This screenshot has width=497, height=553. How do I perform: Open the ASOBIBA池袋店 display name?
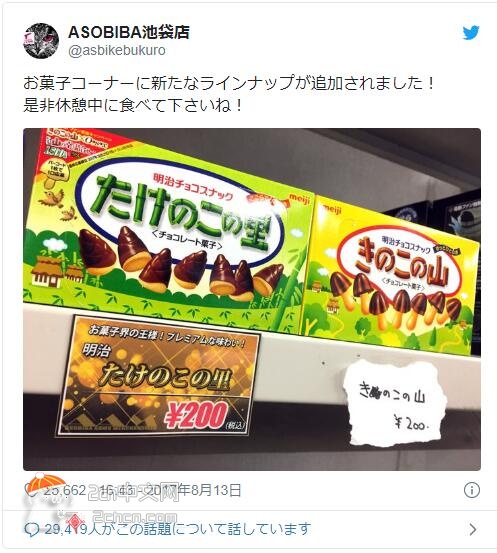[x=129, y=32]
